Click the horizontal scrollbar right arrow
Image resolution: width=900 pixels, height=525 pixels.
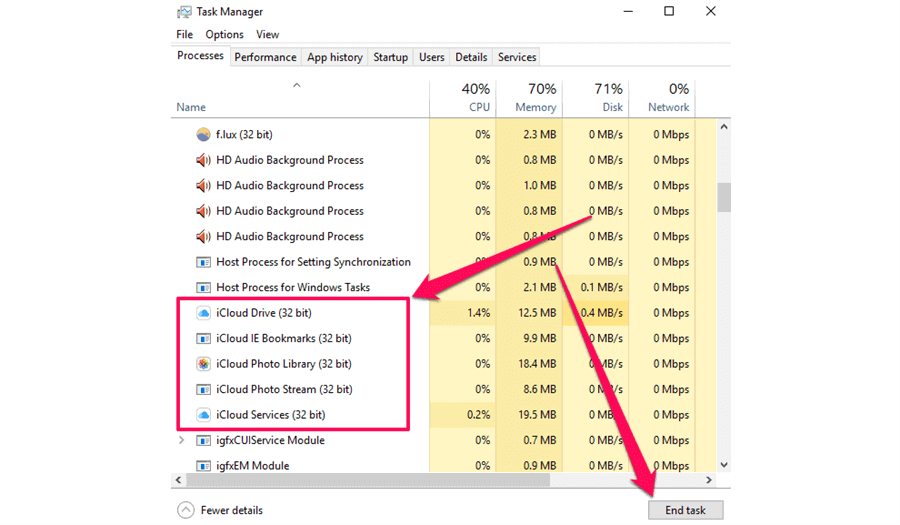pyautogui.click(x=709, y=481)
